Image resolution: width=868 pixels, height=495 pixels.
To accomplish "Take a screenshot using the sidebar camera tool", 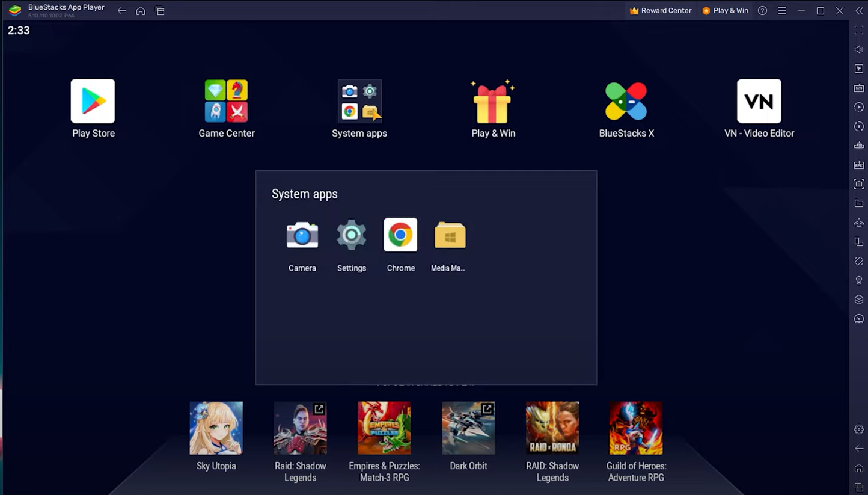I will [x=858, y=184].
